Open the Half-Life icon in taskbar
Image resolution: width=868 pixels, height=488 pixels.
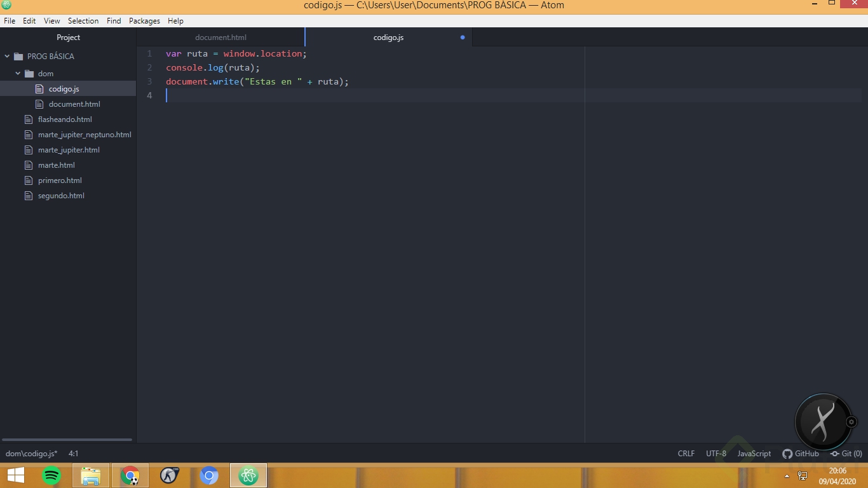[x=169, y=475]
